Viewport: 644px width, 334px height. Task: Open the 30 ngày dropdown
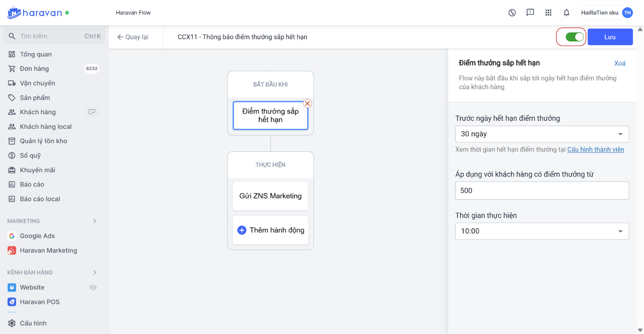(x=542, y=134)
